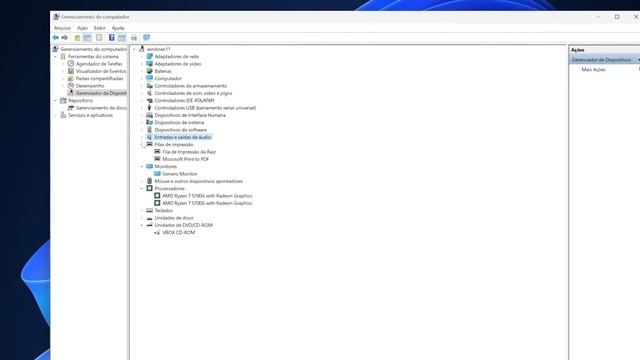Select Gerenciador de Dispositivos in left tree
This screenshot has width=640, height=360.
click(101, 93)
